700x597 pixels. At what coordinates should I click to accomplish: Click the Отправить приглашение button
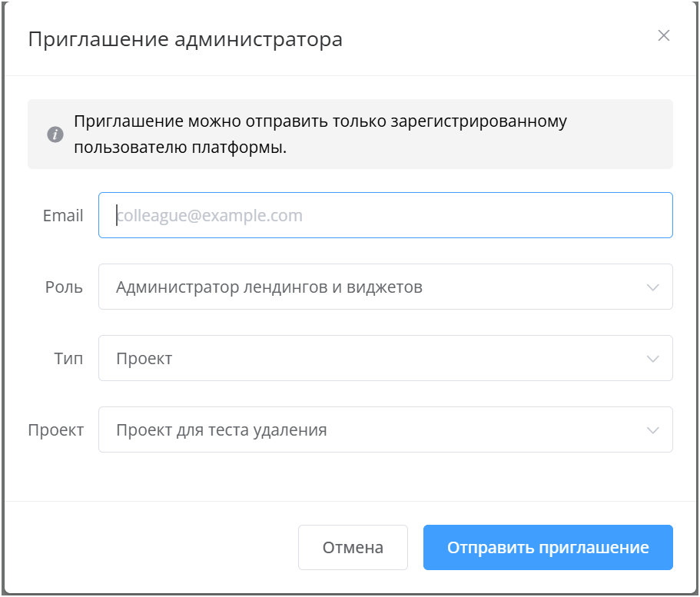point(548,548)
